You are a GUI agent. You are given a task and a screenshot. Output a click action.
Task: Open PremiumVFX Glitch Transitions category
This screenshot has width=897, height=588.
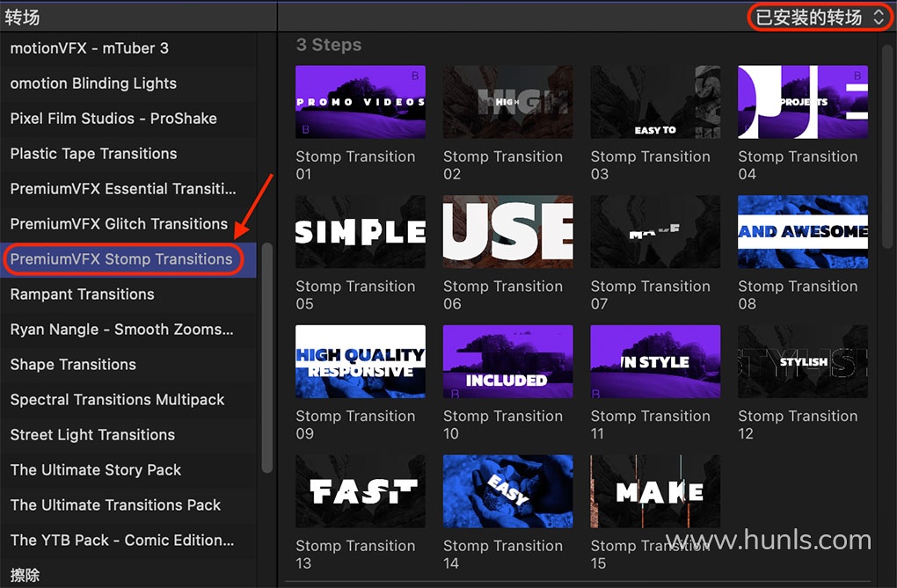(119, 224)
